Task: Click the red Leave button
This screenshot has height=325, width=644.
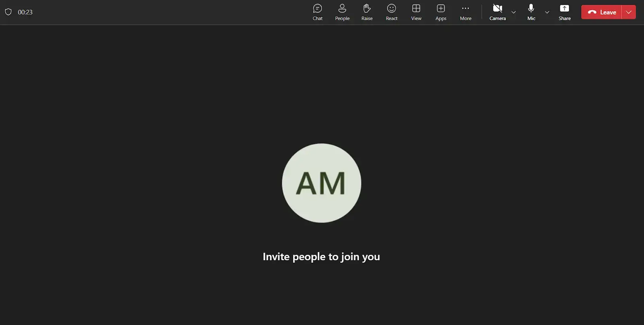Action: click(x=602, y=12)
